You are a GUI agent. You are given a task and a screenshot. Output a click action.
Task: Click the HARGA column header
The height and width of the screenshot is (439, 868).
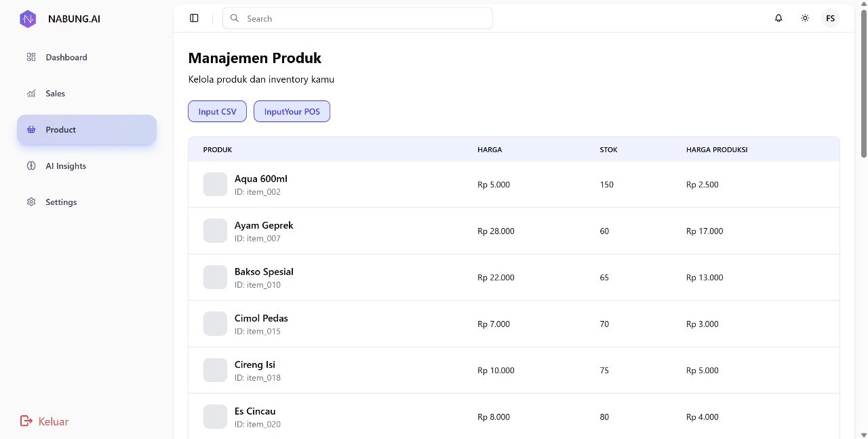point(490,149)
